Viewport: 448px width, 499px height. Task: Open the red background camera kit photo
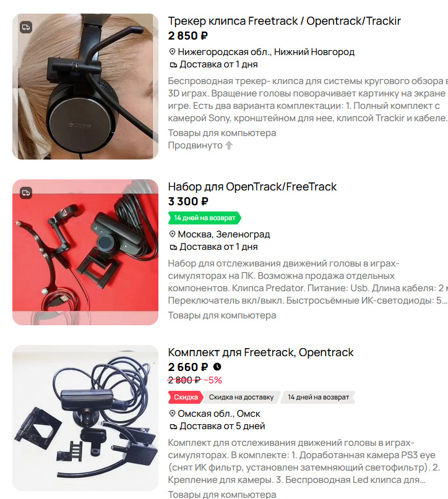click(x=85, y=252)
